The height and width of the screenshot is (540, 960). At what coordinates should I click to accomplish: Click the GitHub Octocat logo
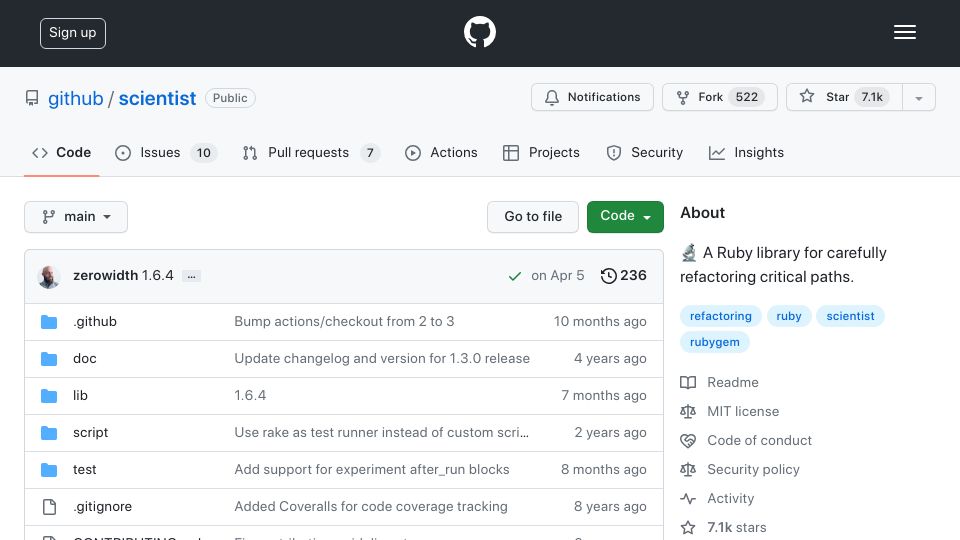pyautogui.click(x=479, y=32)
